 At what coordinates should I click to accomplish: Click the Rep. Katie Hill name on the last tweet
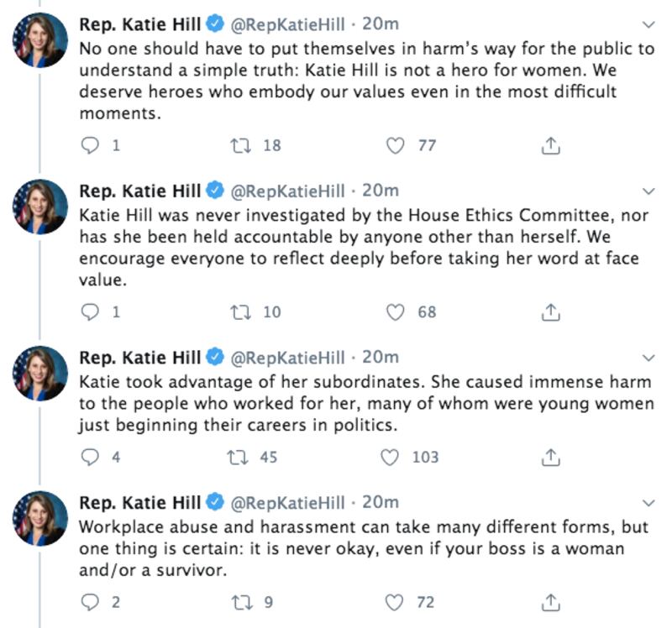[x=139, y=503]
